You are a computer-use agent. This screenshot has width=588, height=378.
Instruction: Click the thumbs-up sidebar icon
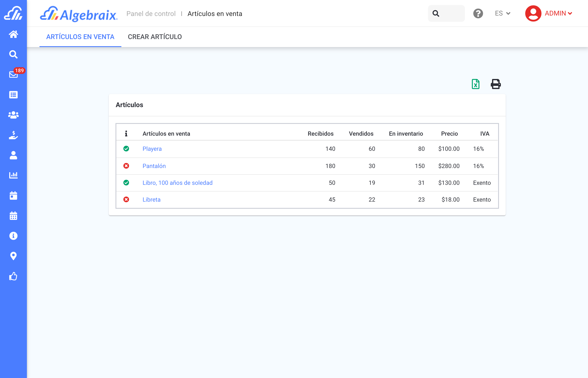point(13,276)
